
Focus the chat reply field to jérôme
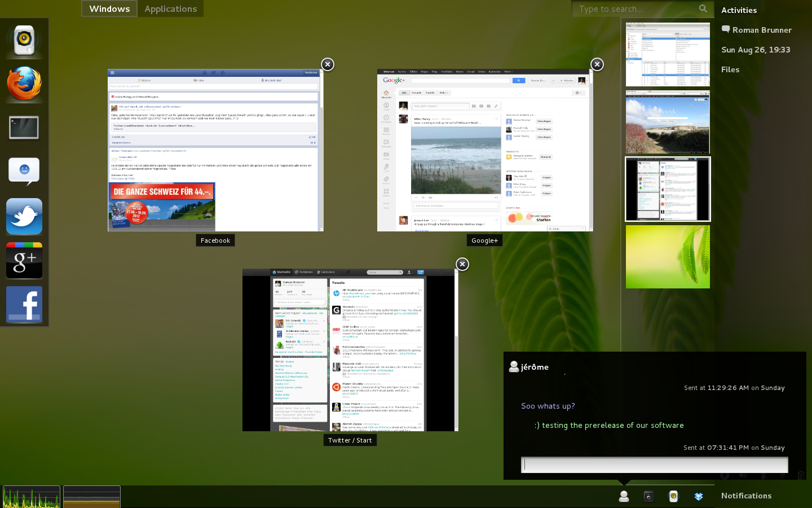click(654, 465)
